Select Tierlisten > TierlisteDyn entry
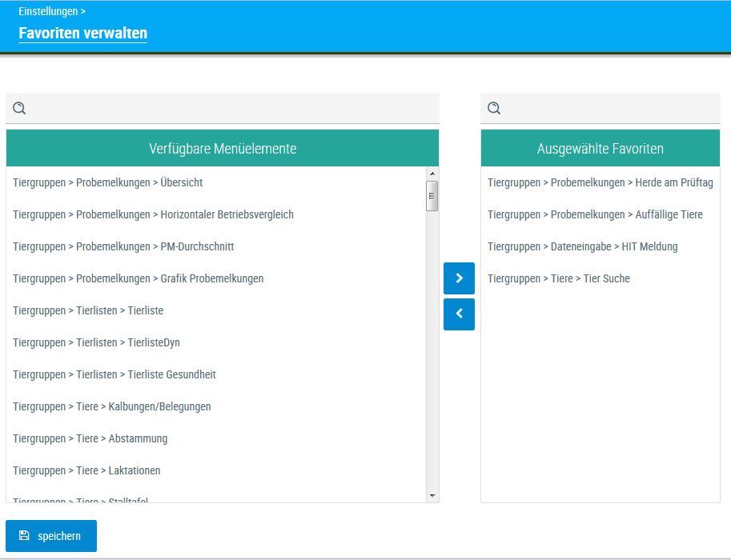This screenshot has width=731, height=560. (x=96, y=342)
